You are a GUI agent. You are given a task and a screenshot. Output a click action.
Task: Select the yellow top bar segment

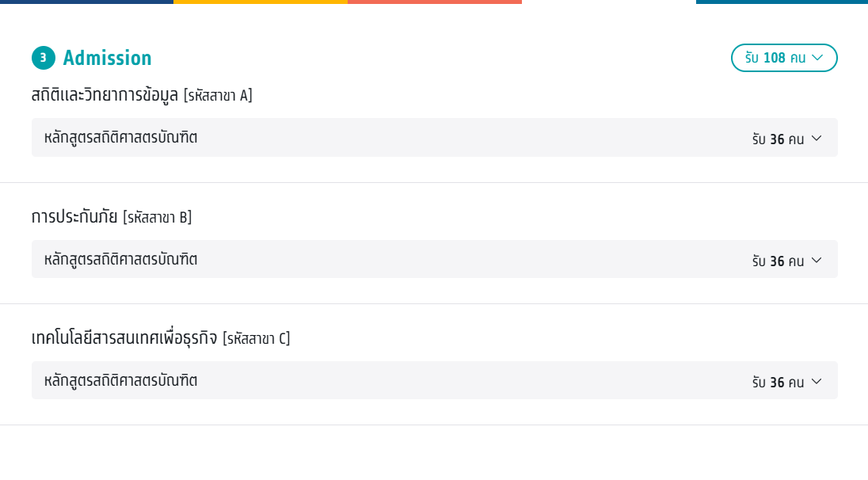click(260, 2)
